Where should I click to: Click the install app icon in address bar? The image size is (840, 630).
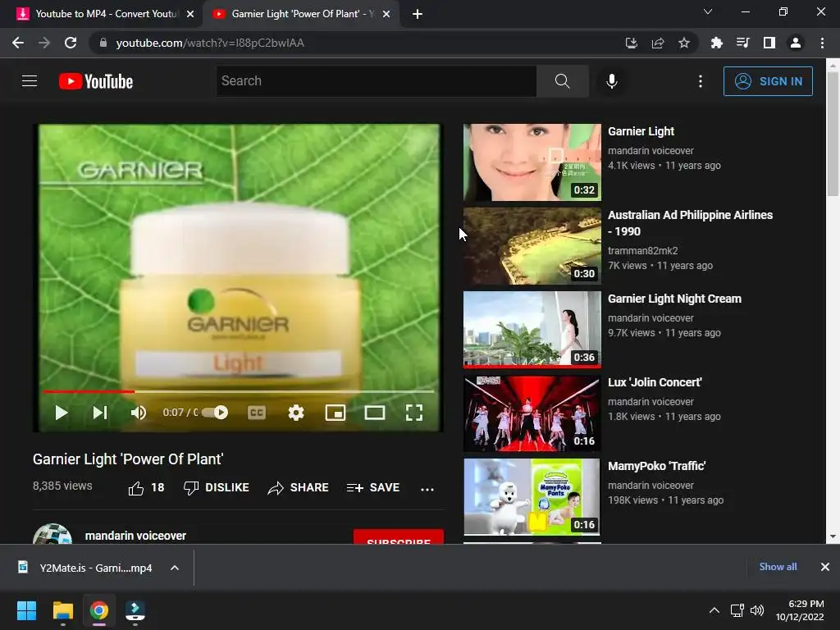[631, 43]
